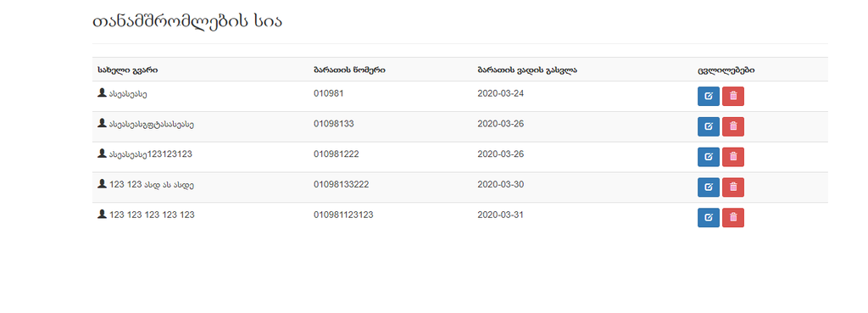The height and width of the screenshot is (313, 868).
Task: Click trash icon for card 01098133
Action: tap(733, 126)
